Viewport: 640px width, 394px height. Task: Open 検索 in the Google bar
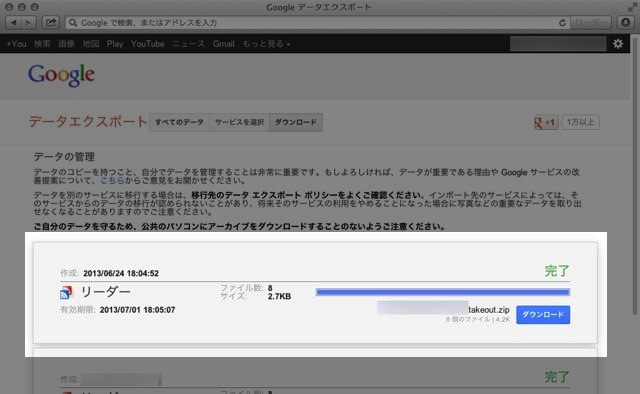[x=42, y=44]
